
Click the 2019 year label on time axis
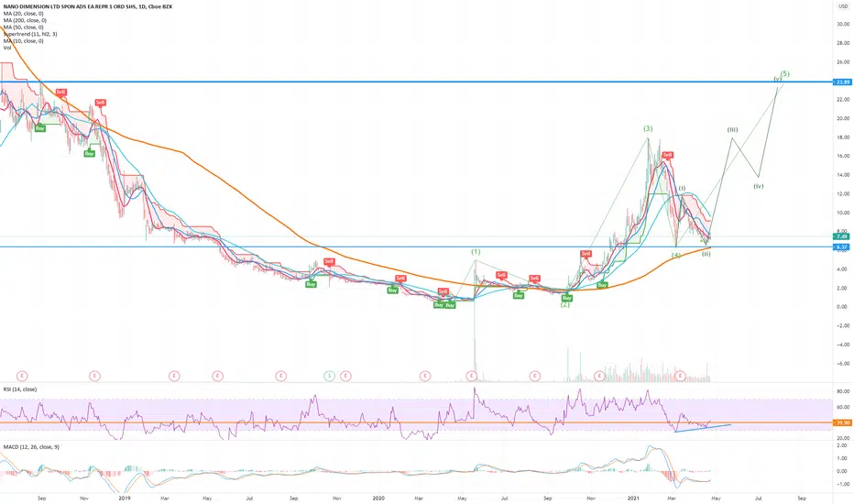(x=125, y=498)
